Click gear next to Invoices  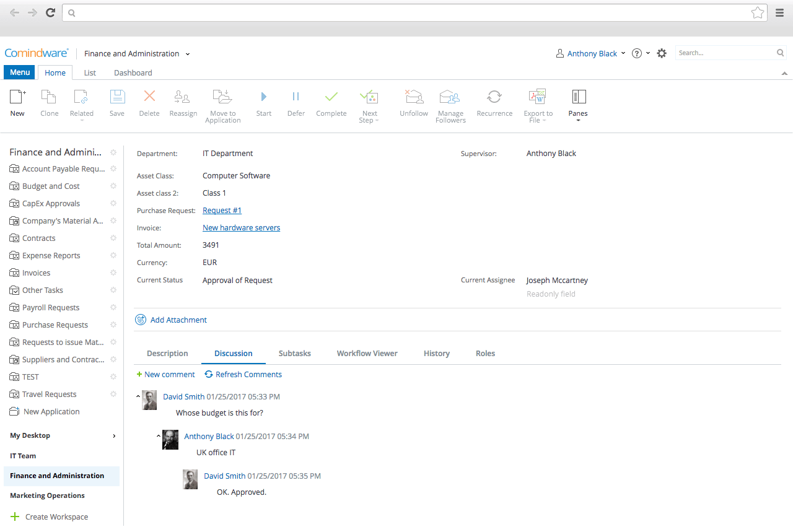point(113,273)
